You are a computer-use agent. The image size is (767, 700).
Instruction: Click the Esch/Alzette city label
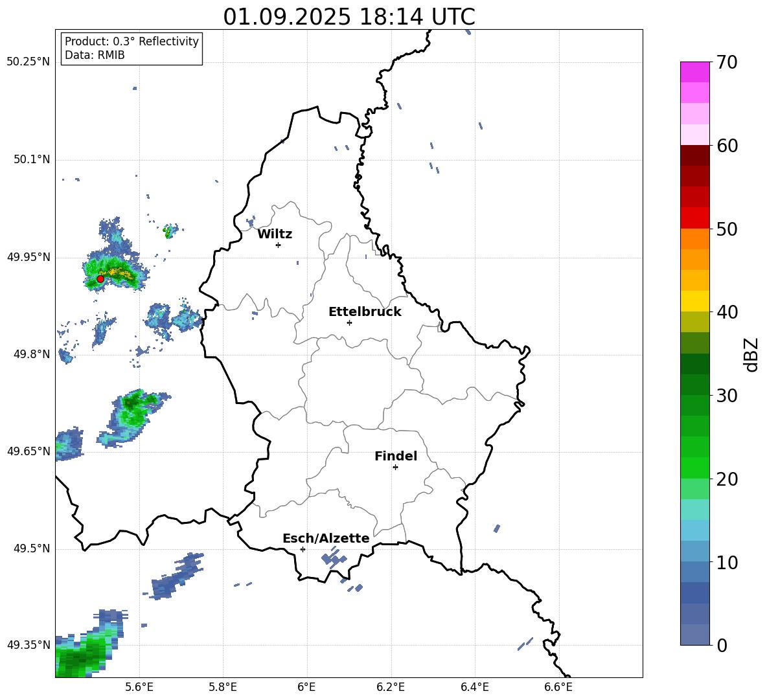(x=326, y=539)
